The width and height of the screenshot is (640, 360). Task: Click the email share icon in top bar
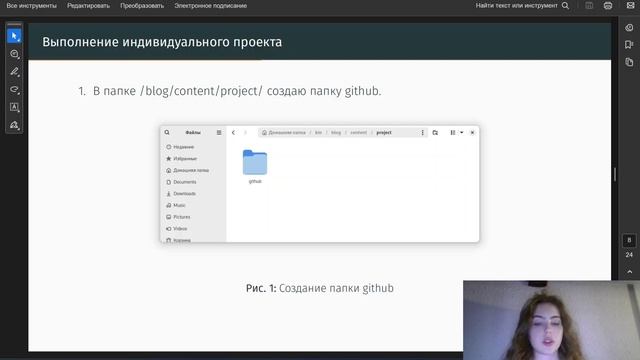coord(631,6)
